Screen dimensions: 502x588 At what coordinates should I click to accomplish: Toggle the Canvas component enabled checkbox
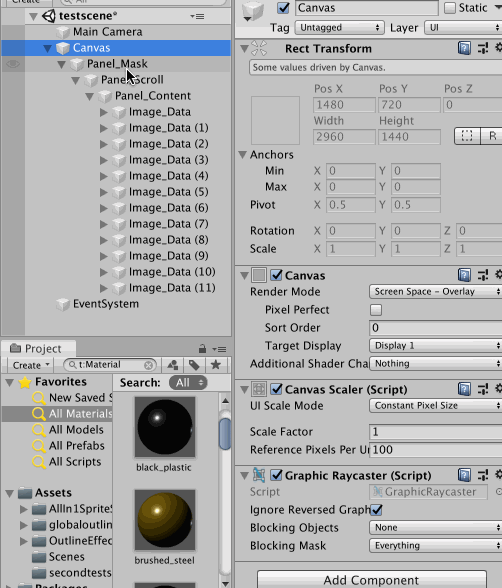coord(276,275)
